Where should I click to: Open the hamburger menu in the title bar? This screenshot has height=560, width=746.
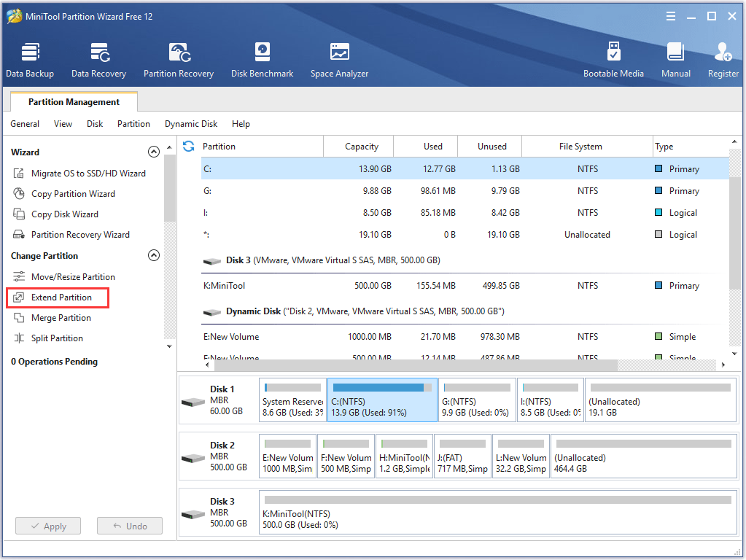pos(670,15)
